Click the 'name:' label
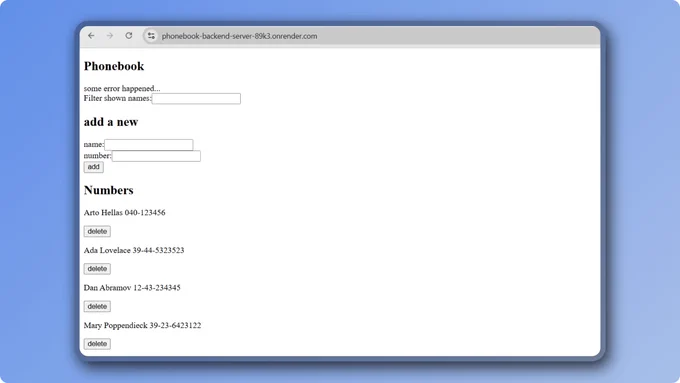Screen dimensions: 680x383 (x=94, y=144)
